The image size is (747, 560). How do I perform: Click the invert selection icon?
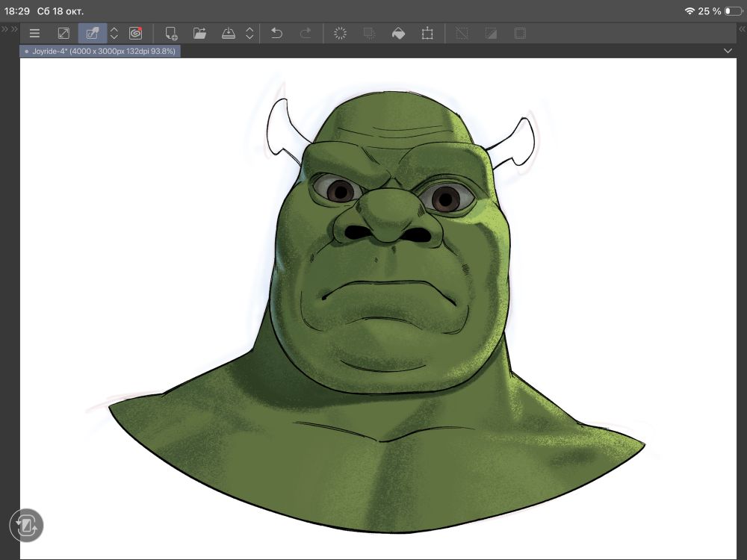pos(491,34)
